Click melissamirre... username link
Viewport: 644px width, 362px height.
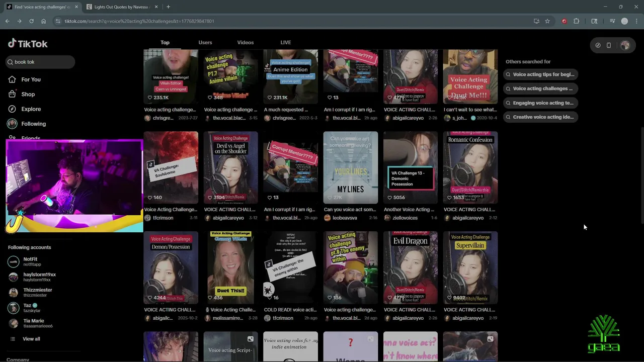click(x=228, y=318)
